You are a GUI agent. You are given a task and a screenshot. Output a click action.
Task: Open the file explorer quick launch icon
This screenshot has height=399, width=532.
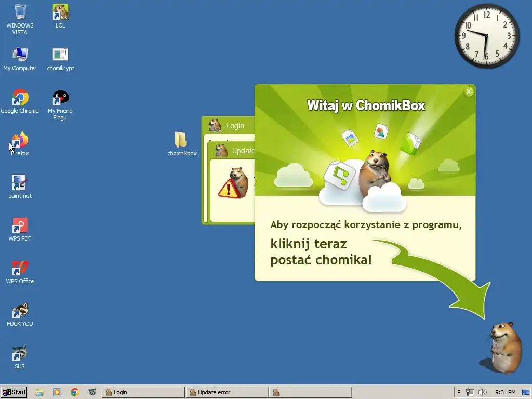(39, 392)
